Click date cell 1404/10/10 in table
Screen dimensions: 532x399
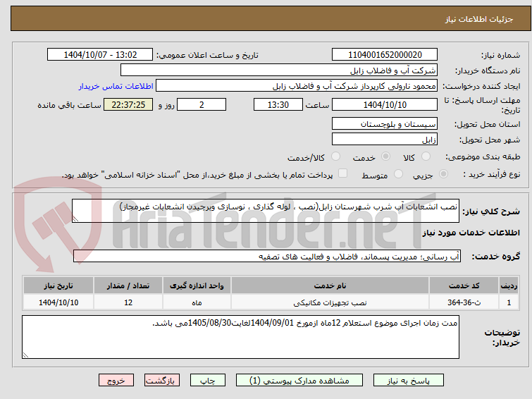[x=58, y=302]
